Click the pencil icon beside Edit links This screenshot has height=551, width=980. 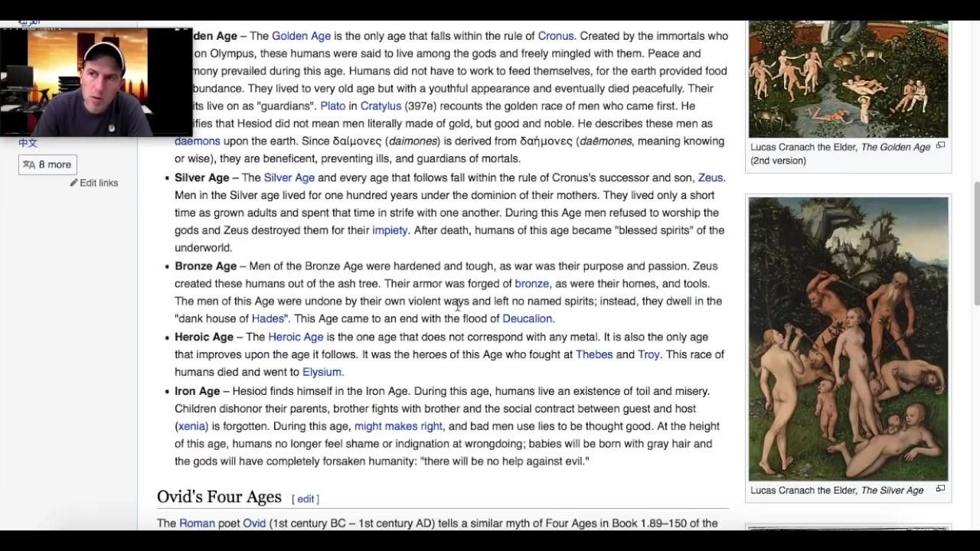[74, 183]
